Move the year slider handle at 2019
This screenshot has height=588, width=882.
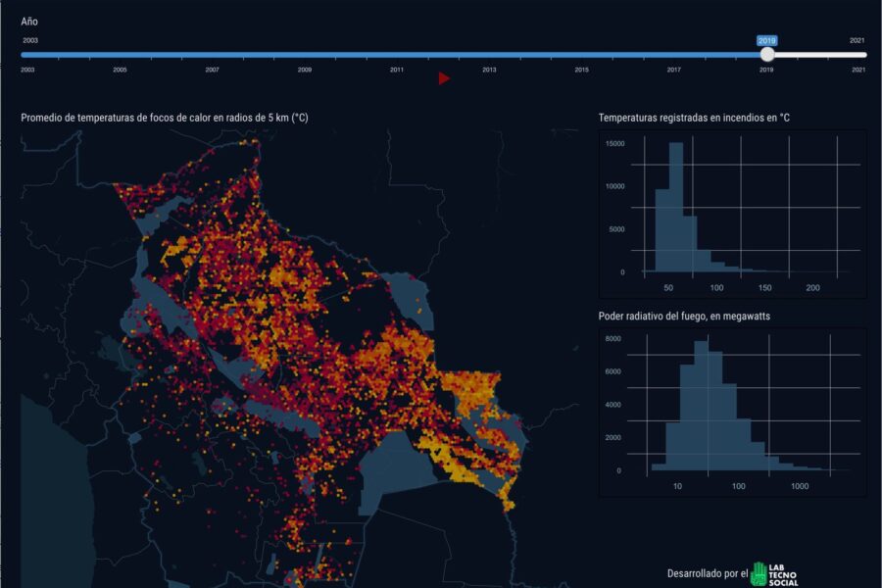pos(766,55)
